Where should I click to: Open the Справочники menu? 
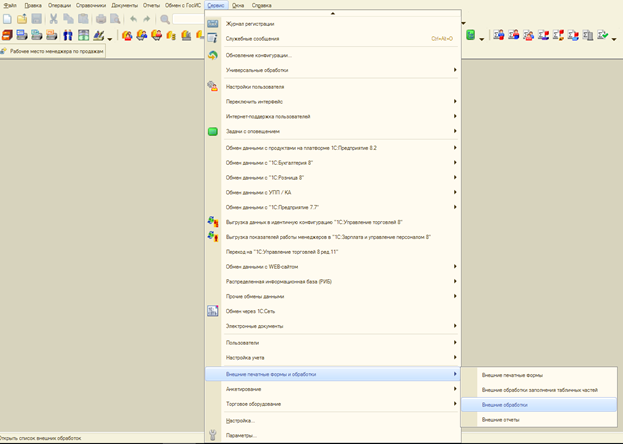point(91,5)
